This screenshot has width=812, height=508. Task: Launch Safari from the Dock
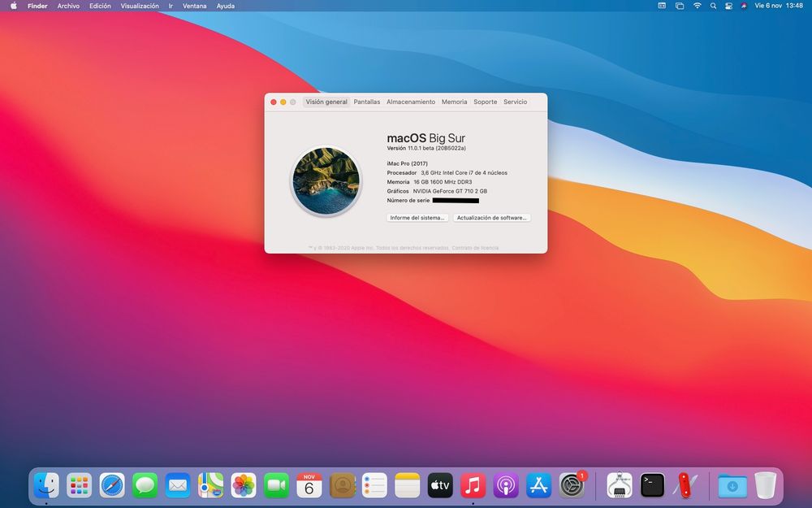pos(112,486)
